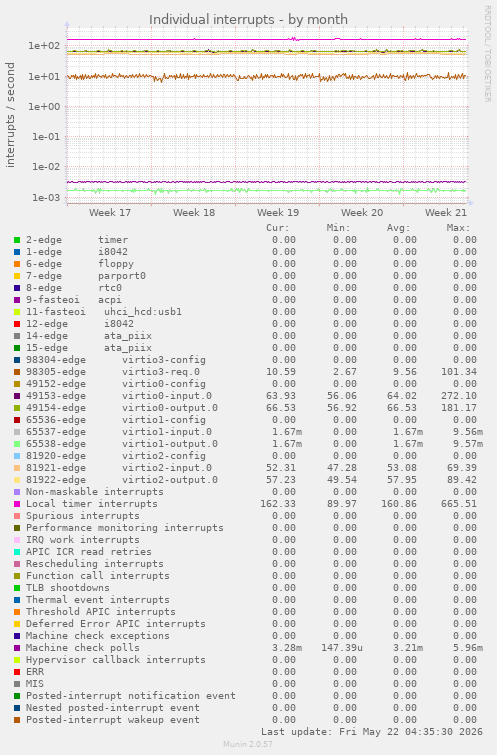Click the light green virtio1-output.0 swatch

tap(17, 444)
